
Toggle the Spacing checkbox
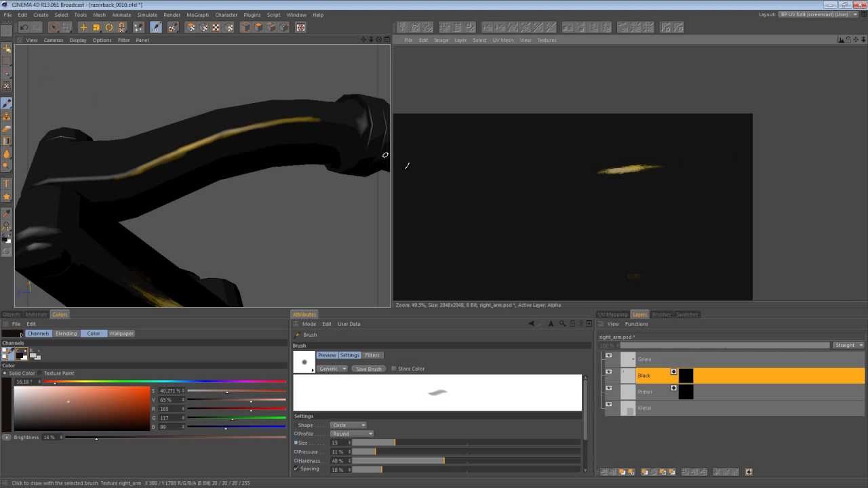[x=296, y=469]
